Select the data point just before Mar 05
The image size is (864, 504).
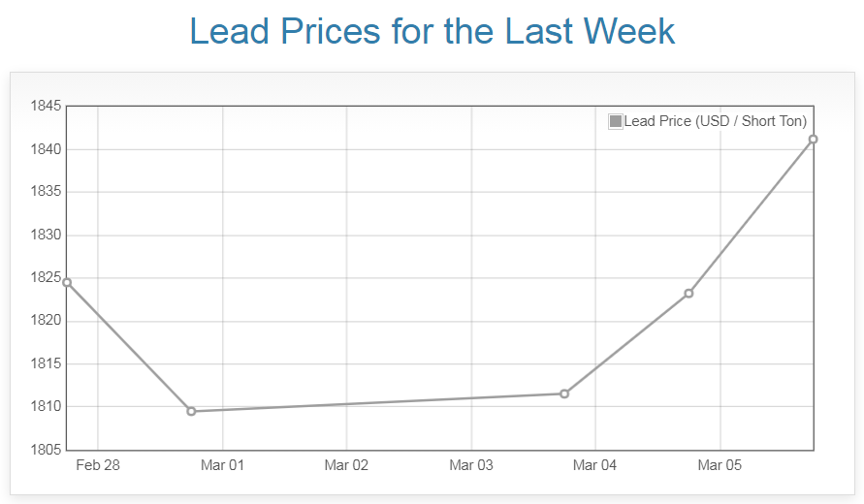tap(688, 293)
